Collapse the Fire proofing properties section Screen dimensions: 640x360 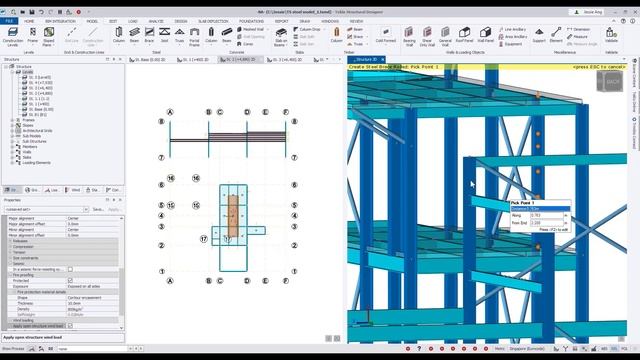(x=10, y=275)
